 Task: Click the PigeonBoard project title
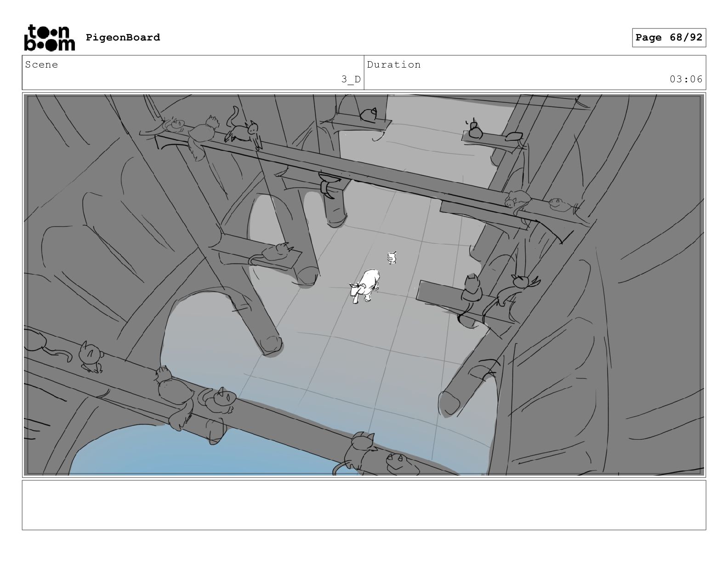point(123,37)
